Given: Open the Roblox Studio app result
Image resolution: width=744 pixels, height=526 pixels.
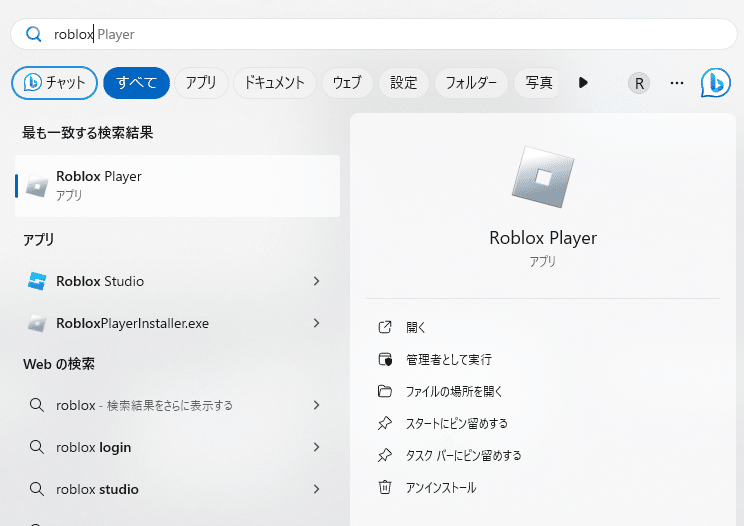Looking at the screenshot, I should (177, 281).
